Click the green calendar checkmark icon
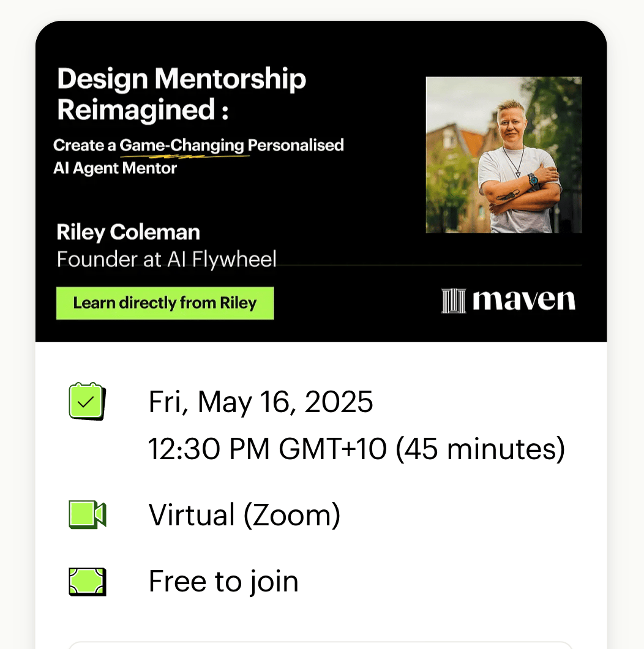Viewport: 644px width, 649px height. (x=88, y=401)
